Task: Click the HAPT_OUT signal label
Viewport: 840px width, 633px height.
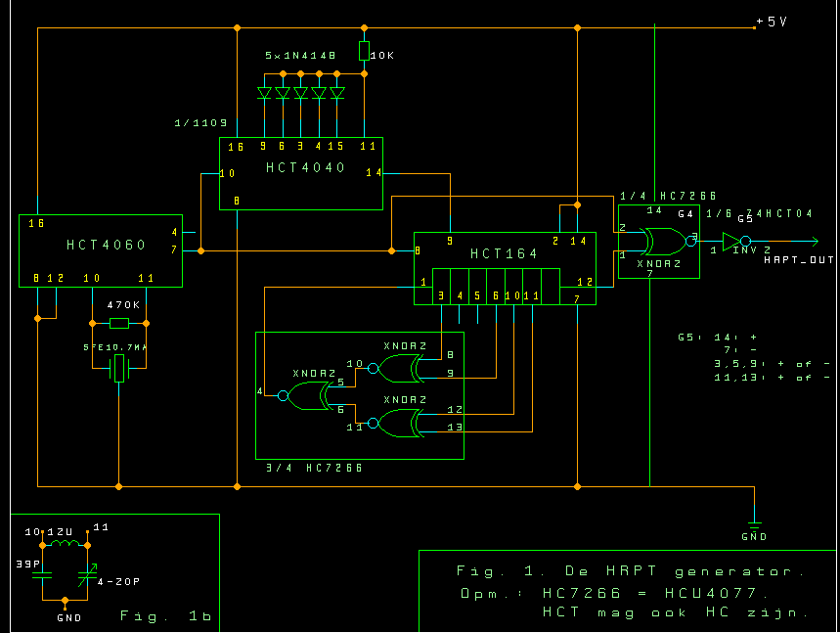Action: pos(799,259)
